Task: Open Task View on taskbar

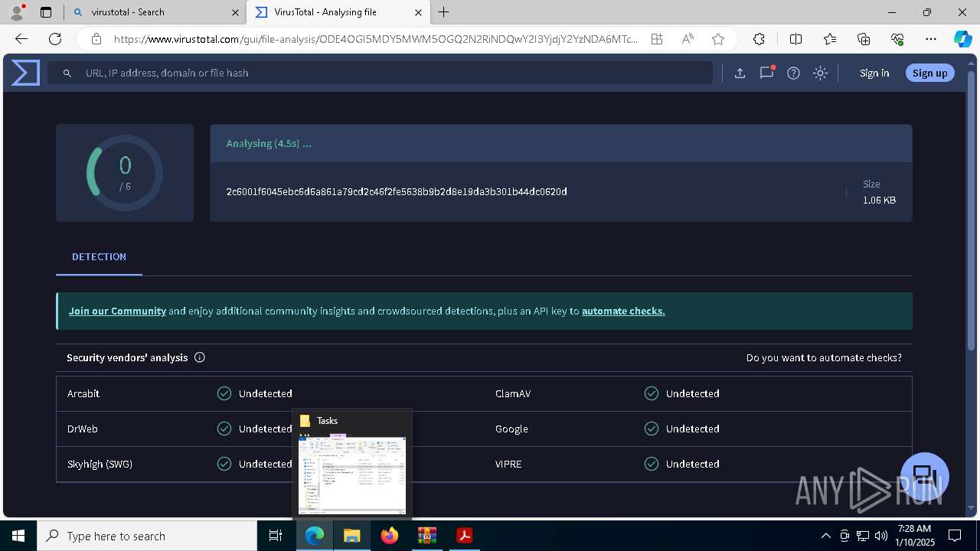Action: coord(276,536)
